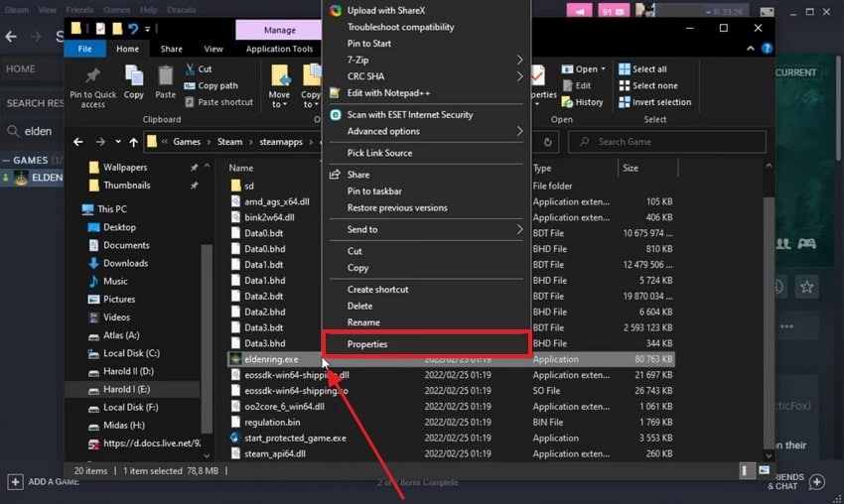
Task: Expand the Send to submenu
Action: pyautogui.click(x=426, y=229)
